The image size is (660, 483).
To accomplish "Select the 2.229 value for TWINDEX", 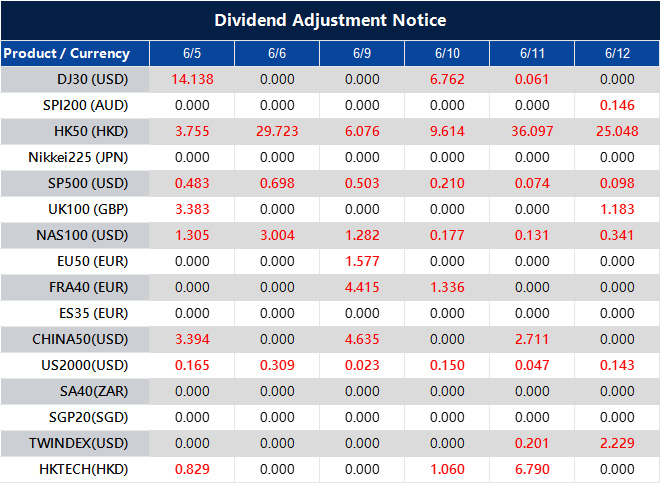I will (x=617, y=443).
